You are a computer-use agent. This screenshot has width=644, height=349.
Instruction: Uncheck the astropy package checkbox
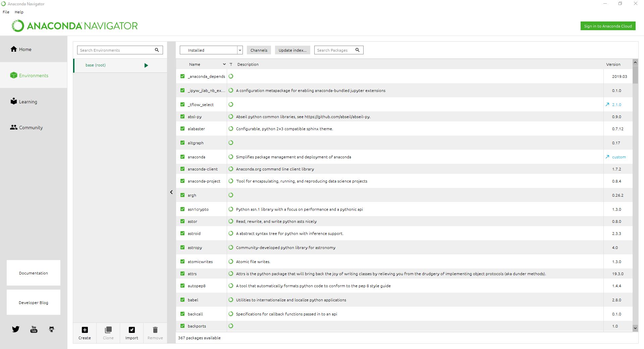(182, 247)
